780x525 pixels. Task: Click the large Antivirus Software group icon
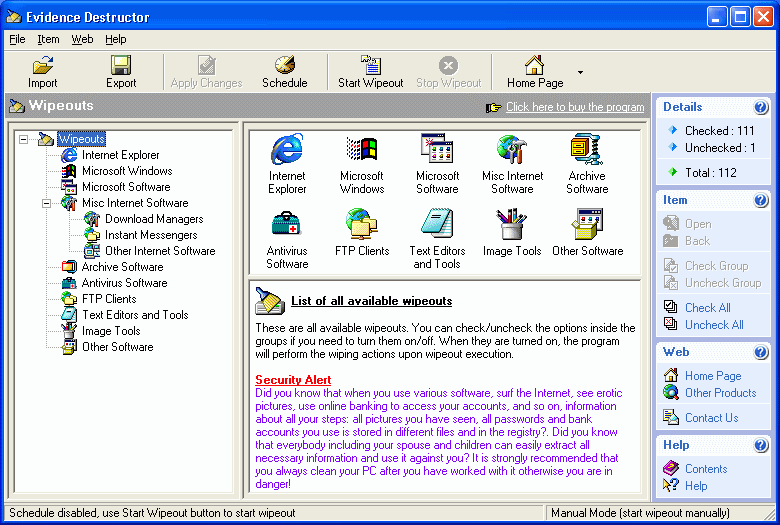pos(287,223)
